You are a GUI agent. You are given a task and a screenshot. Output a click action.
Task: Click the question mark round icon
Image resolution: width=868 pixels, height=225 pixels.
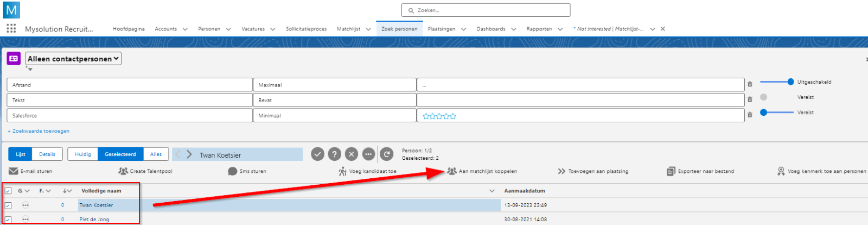pyautogui.click(x=335, y=154)
